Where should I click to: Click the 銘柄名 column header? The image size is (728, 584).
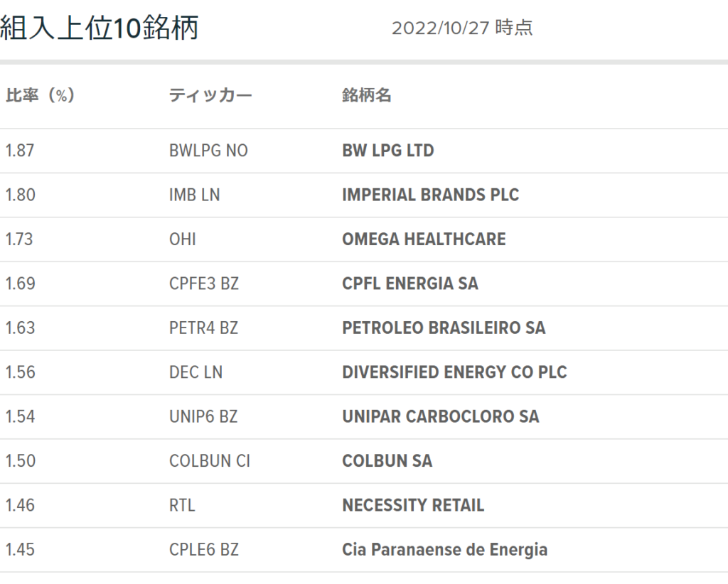pyautogui.click(x=367, y=96)
